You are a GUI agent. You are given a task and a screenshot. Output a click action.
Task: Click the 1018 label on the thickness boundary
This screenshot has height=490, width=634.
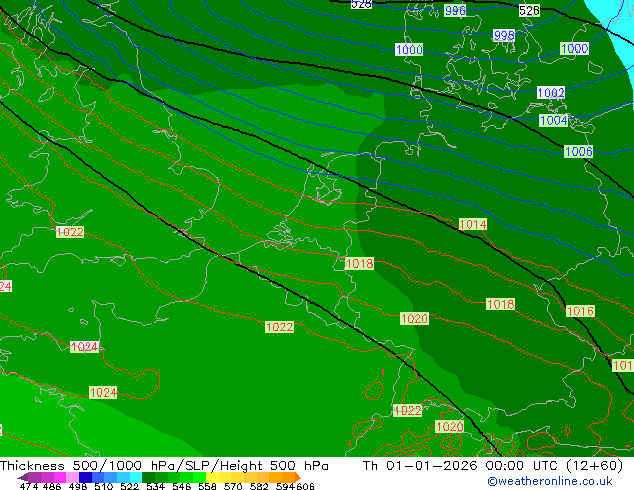tap(359, 264)
